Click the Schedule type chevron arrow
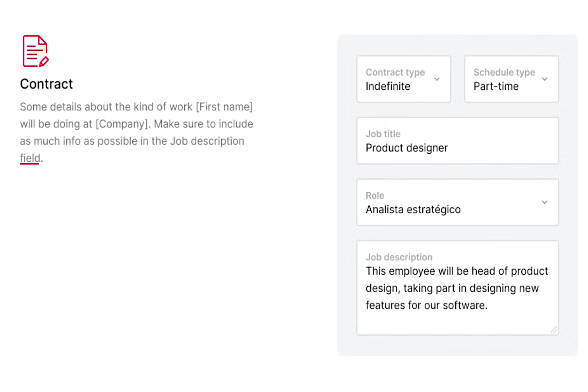The height and width of the screenshot is (392, 588). [545, 79]
